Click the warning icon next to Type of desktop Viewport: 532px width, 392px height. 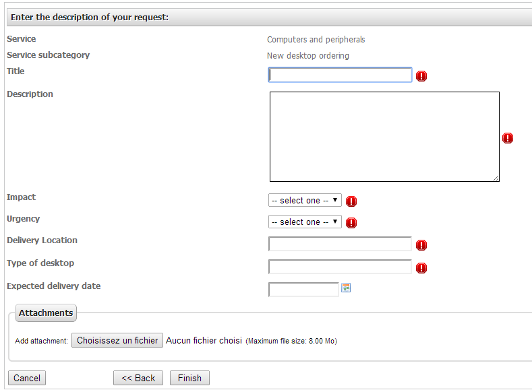(421, 268)
